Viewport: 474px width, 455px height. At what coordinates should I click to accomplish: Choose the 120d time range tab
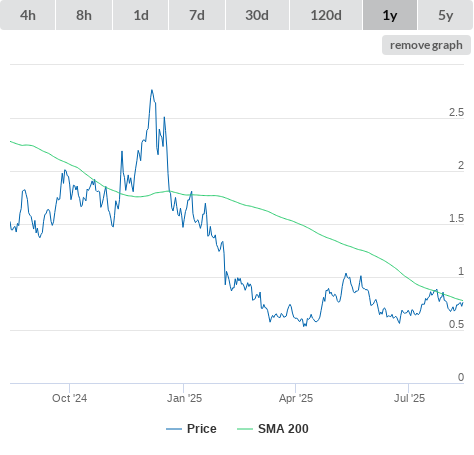[326, 15]
